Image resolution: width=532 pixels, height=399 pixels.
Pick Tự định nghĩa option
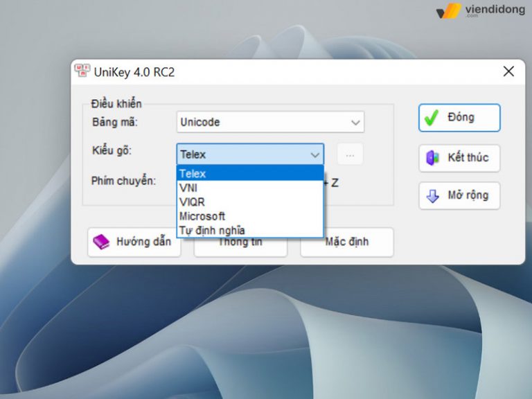[x=250, y=230]
